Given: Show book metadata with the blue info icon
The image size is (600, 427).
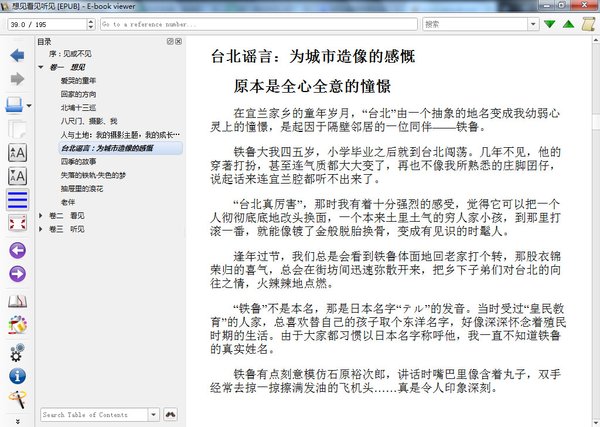Looking at the screenshot, I should [18, 376].
